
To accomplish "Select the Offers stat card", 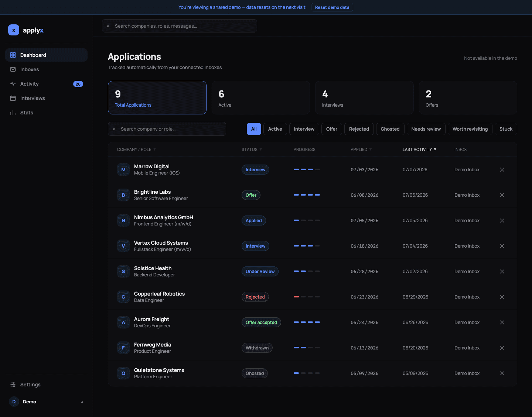I will 468,98.
